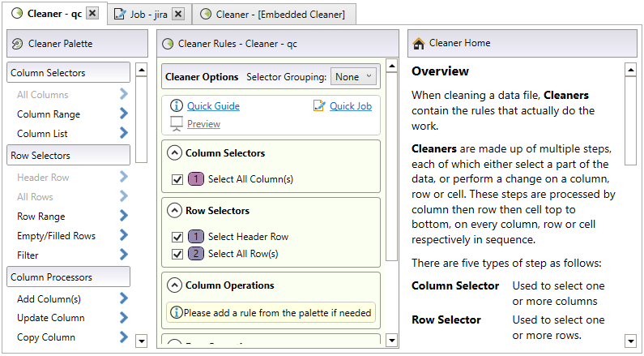Collapse the Column Selectors rules section
The width and height of the screenshot is (644, 356).
(174, 152)
